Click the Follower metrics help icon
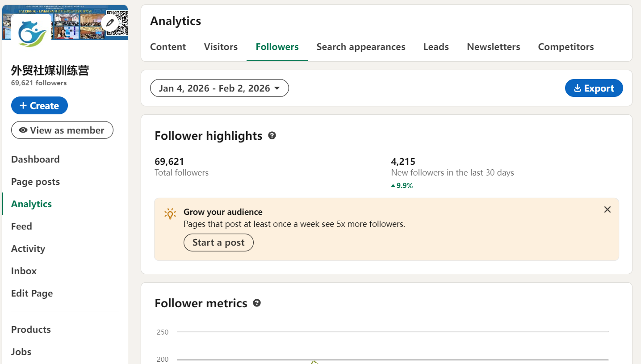 click(257, 303)
